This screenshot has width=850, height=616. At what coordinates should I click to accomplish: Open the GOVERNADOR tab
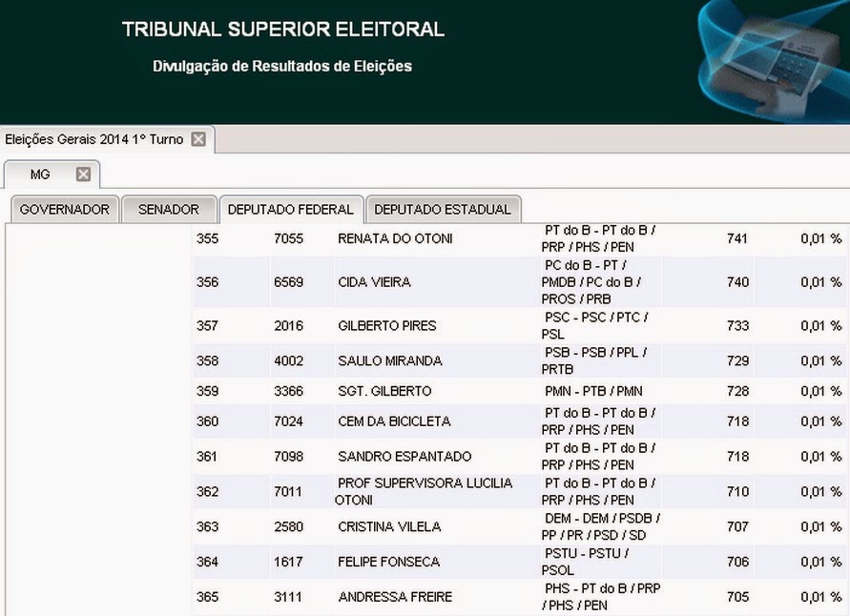click(x=65, y=209)
